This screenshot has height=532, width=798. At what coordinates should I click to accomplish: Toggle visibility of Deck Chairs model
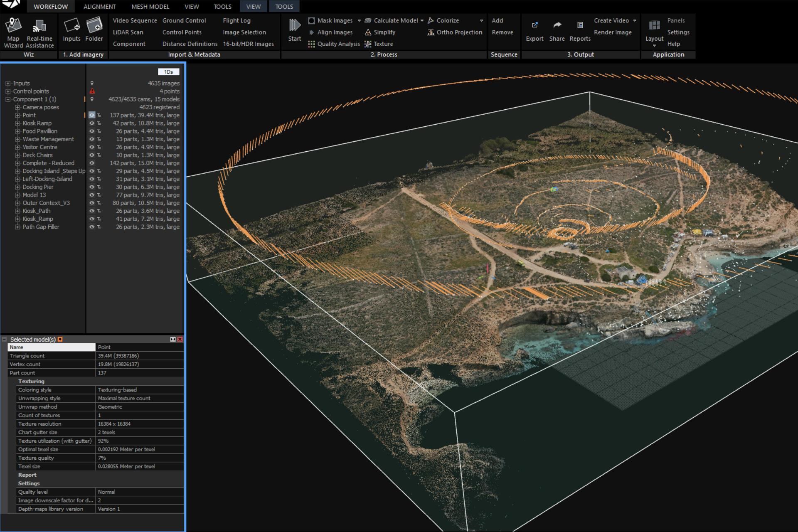tap(92, 155)
